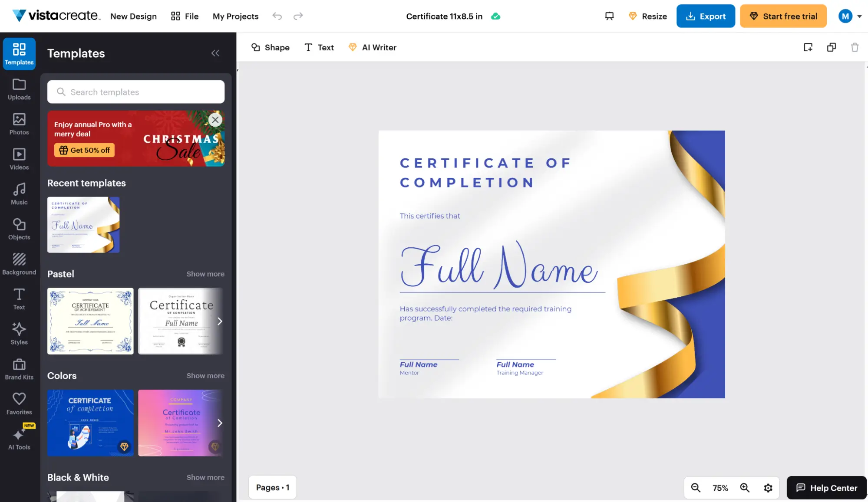Collapse the Templates panel with double chevron
Screen dimensions: 868x502
tap(215, 53)
